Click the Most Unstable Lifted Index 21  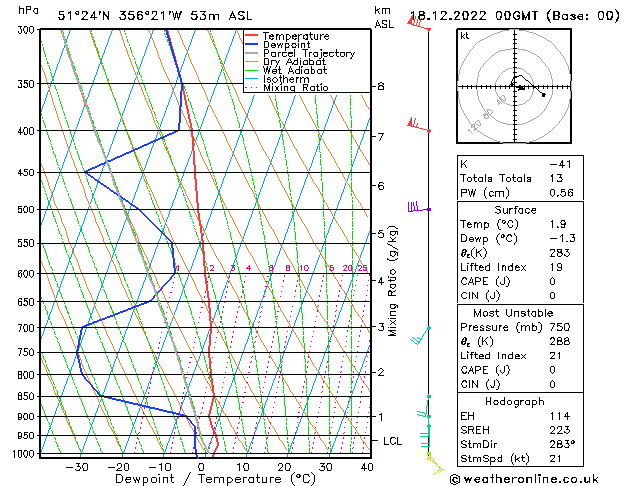pyautogui.click(x=556, y=356)
